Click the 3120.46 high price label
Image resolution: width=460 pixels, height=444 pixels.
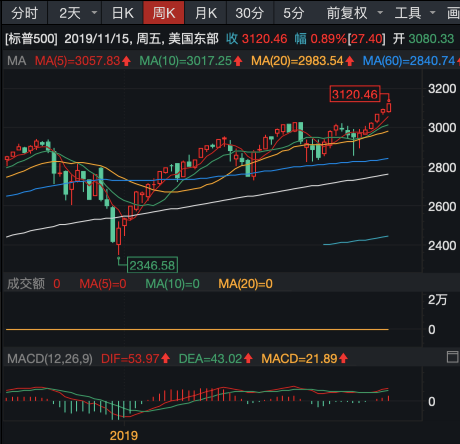point(355,94)
